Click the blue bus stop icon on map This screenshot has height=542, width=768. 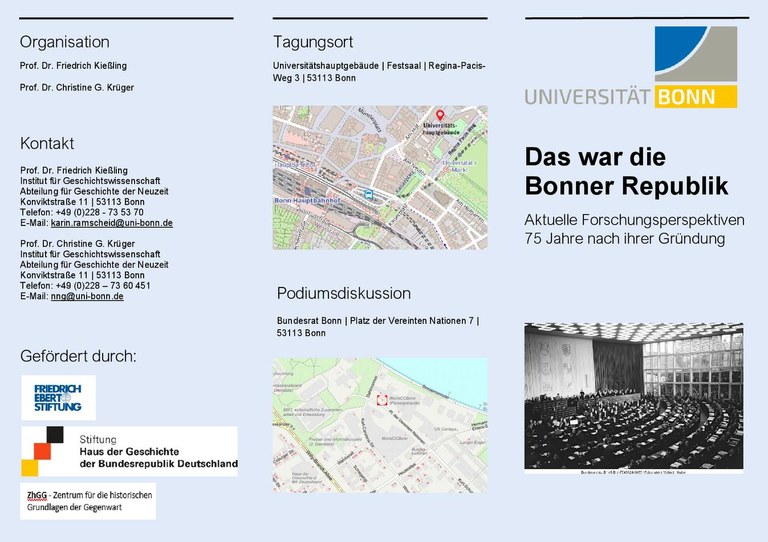point(369,194)
